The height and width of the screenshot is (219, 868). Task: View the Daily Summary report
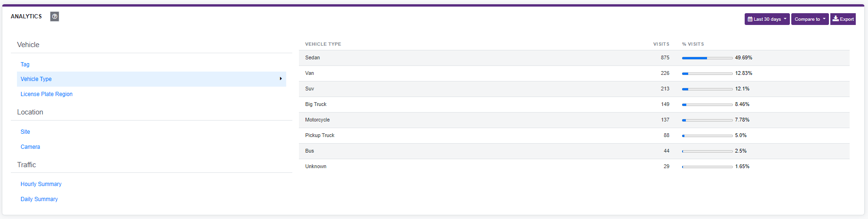39,199
